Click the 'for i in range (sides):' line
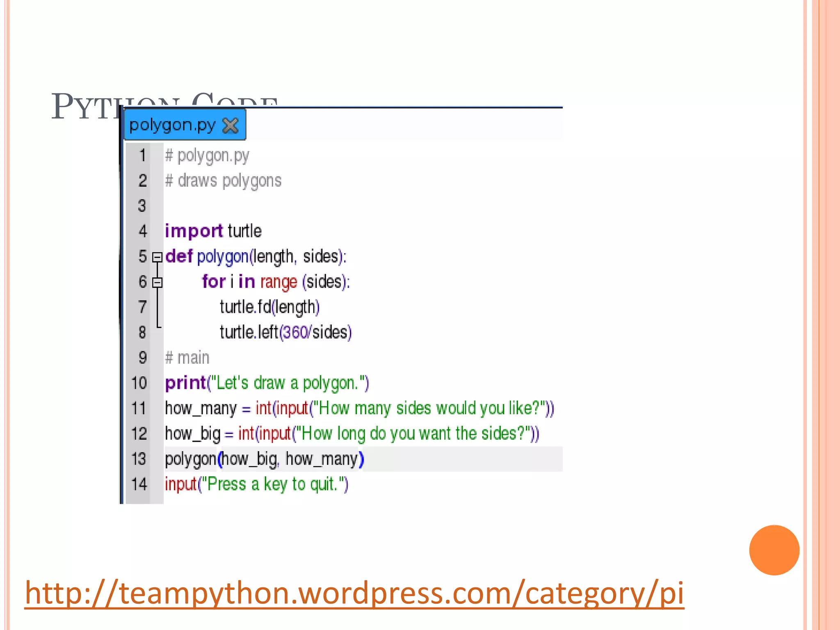Viewport: 840px width, 630px height. tap(276, 282)
